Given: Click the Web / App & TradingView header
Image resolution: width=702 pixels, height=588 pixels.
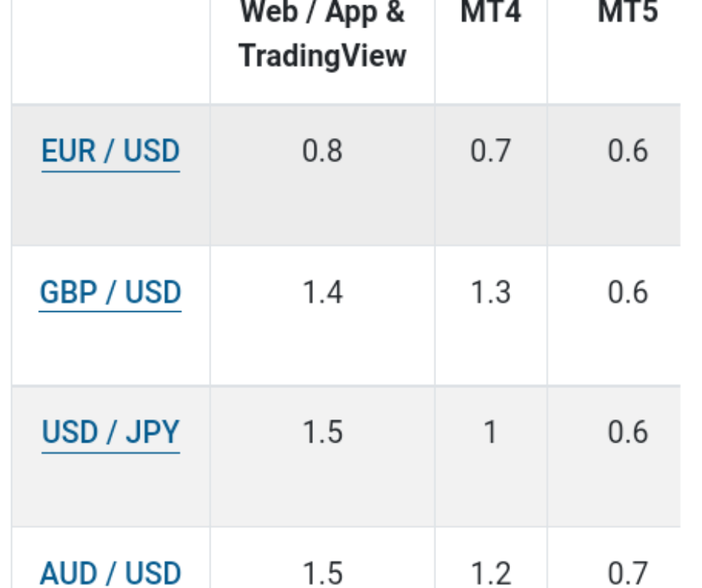Looking at the screenshot, I should 322,34.
